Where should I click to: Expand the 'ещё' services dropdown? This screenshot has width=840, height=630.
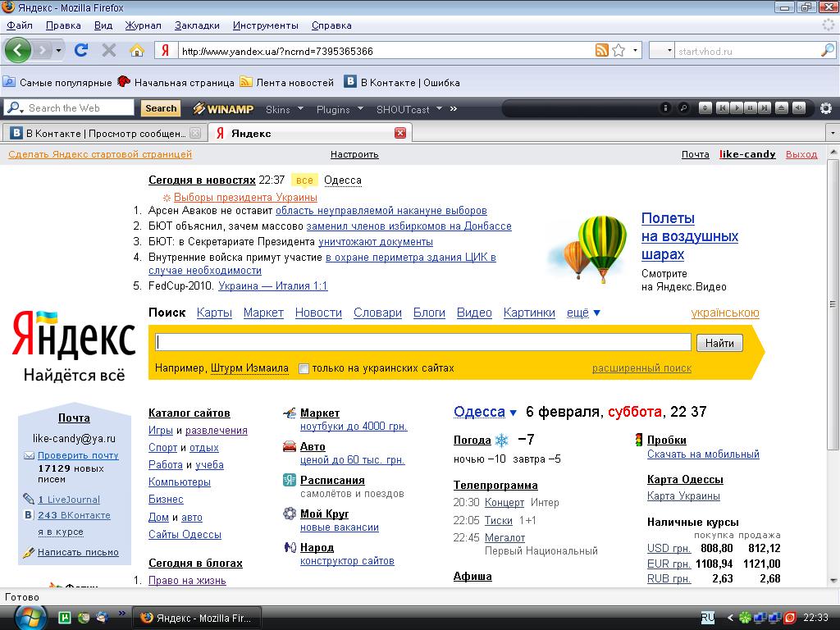click(583, 313)
